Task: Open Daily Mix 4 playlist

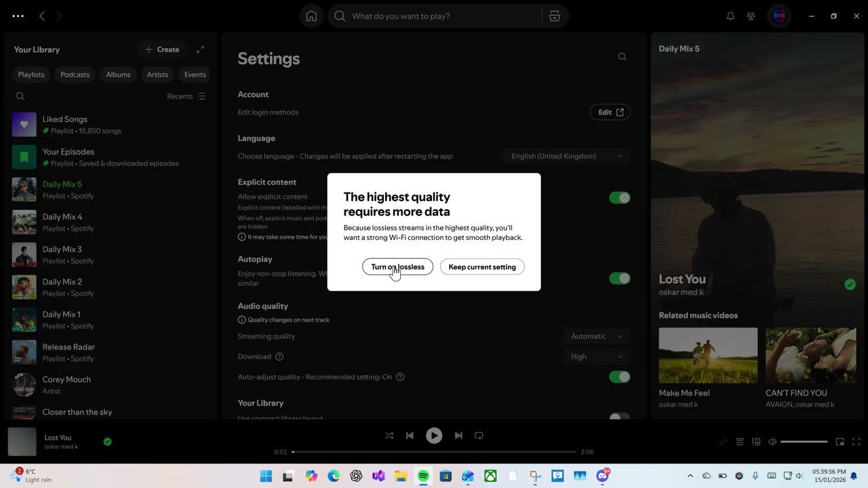Action: (x=111, y=222)
